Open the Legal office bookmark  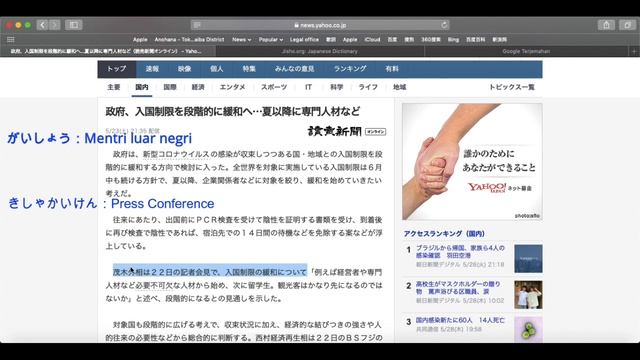point(304,40)
